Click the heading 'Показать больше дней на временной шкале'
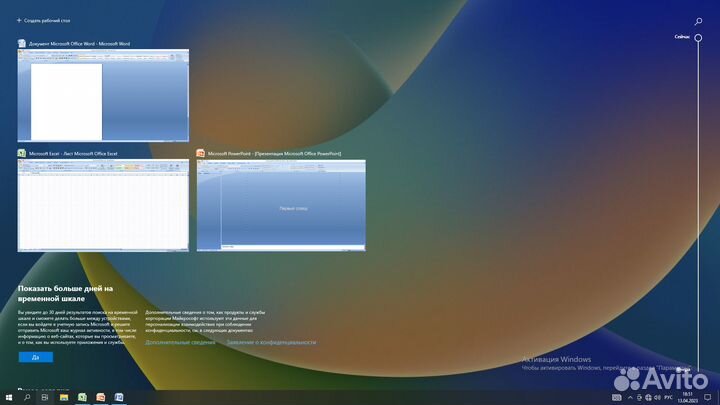The width and height of the screenshot is (720, 405). [x=65, y=293]
